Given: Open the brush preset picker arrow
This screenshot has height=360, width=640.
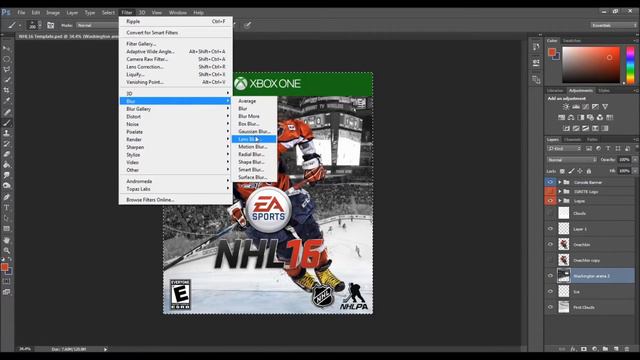Looking at the screenshot, I should pyautogui.click(x=40, y=25).
